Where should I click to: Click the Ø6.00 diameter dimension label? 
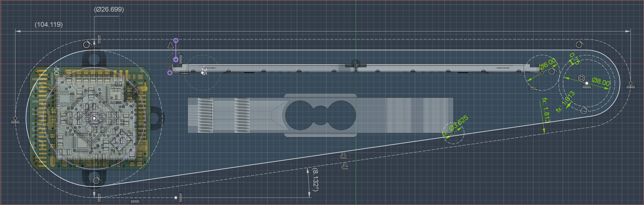(547, 63)
